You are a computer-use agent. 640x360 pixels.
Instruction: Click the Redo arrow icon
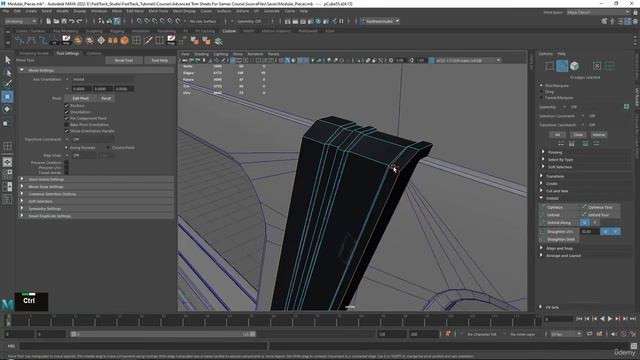(80, 21)
